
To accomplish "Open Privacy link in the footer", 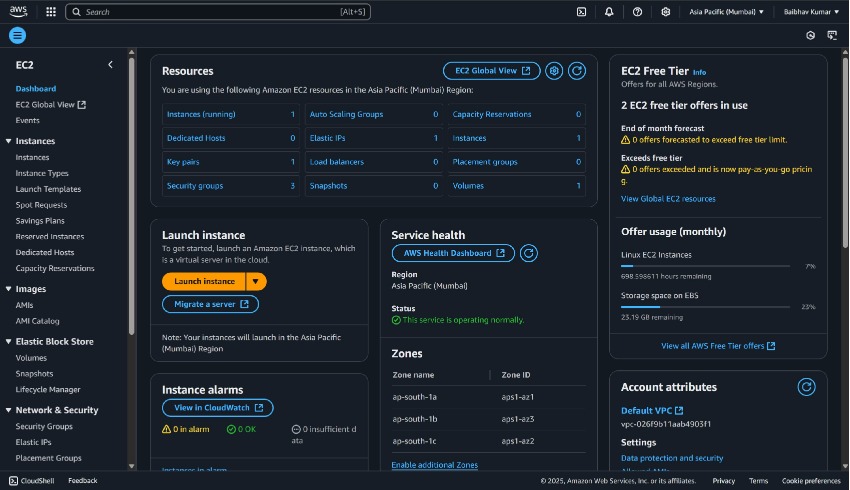I will coord(724,481).
